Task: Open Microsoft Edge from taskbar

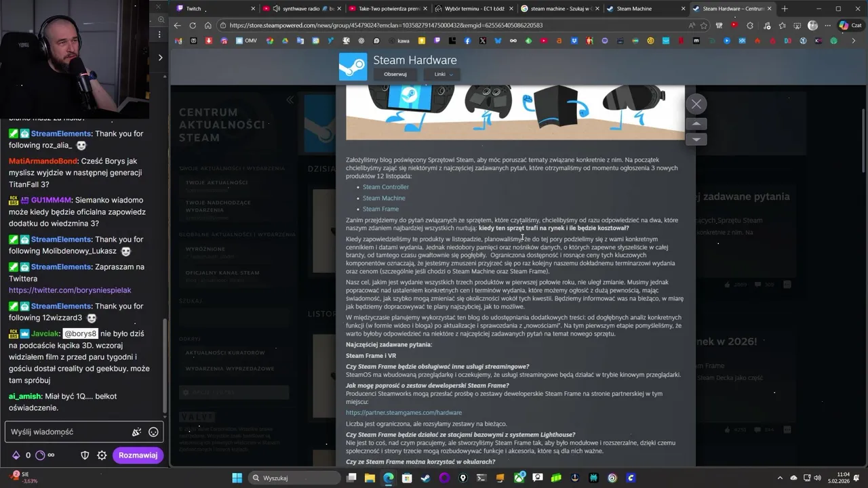Action: (x=389, y=478)
